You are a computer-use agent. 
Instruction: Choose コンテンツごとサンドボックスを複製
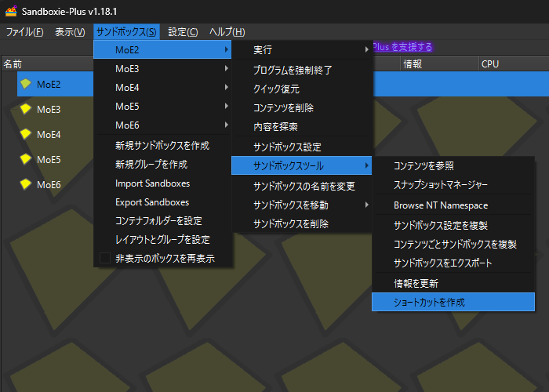453,245
